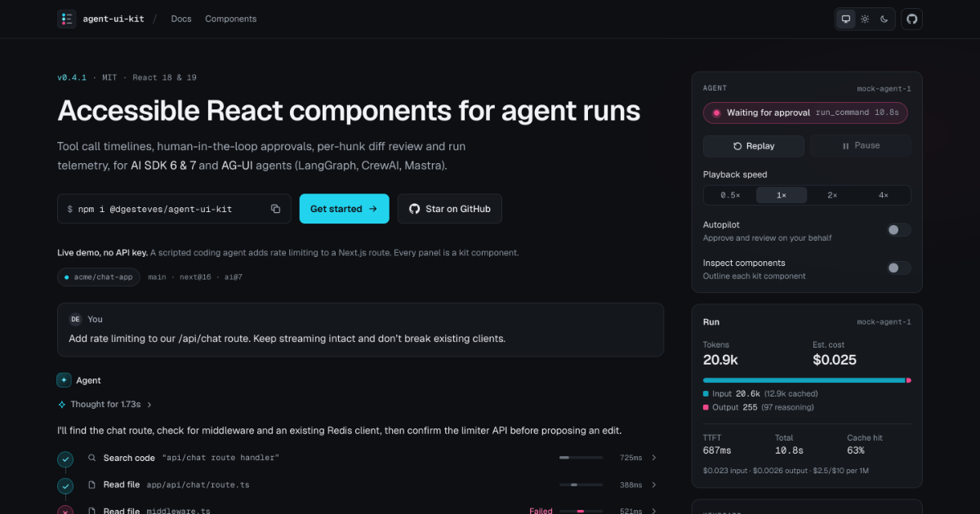This screenshot has width=980, height=514.
Task: Set playback speed to 1×
Action: pos(782,195)
